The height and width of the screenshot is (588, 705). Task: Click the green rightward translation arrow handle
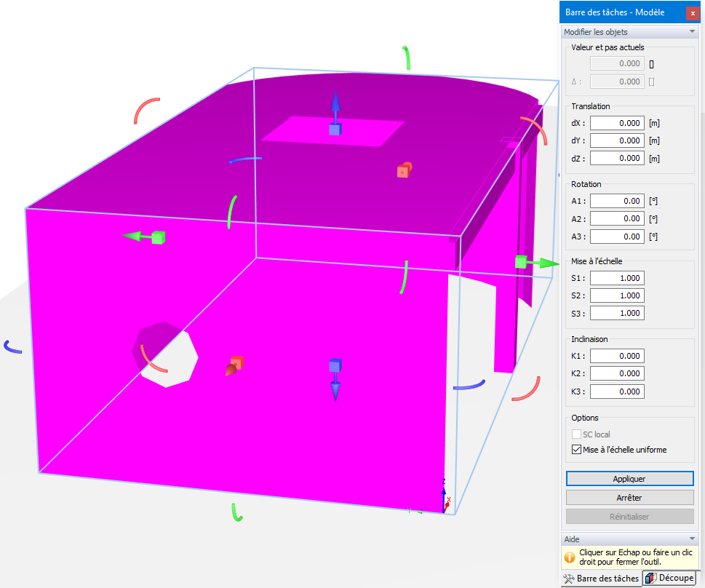tap(536, 263)
